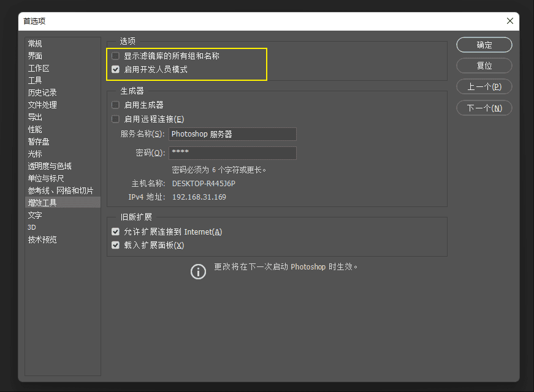
Task: Click the 首选项 dialog title
Action: [x=34, y=21]
